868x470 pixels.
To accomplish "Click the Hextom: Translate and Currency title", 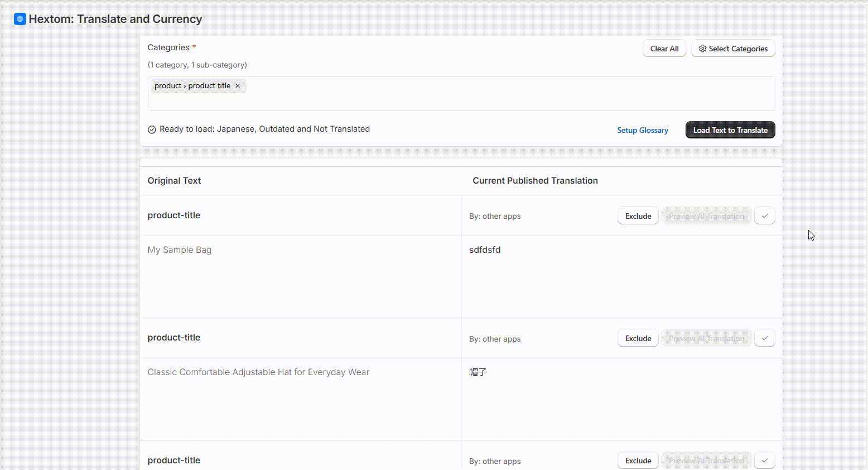I will (x=115, y=19).
